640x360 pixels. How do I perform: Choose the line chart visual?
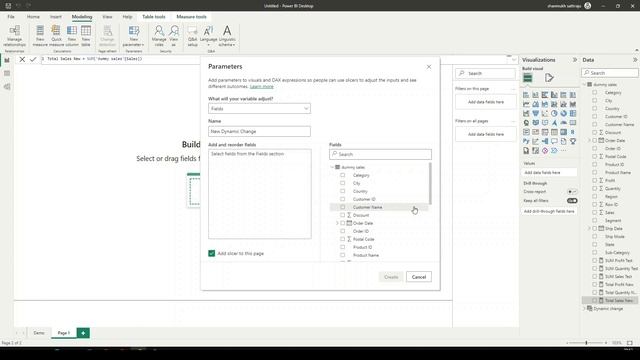(526, 104)
